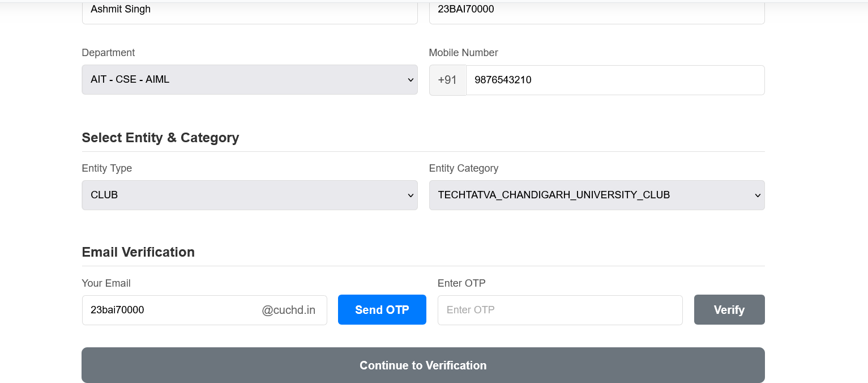Click the Department dropdown chevron icon
The image size is (868, 383).
point(411,79)
